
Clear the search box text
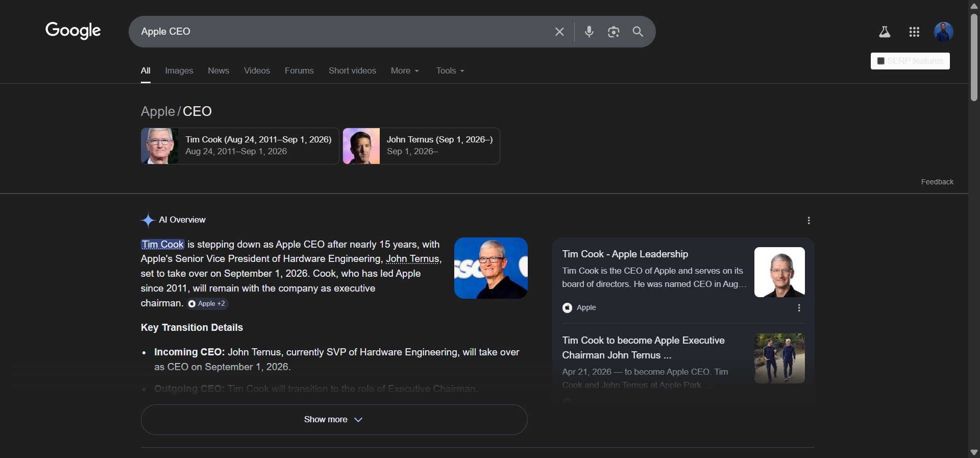click(559, 32)
